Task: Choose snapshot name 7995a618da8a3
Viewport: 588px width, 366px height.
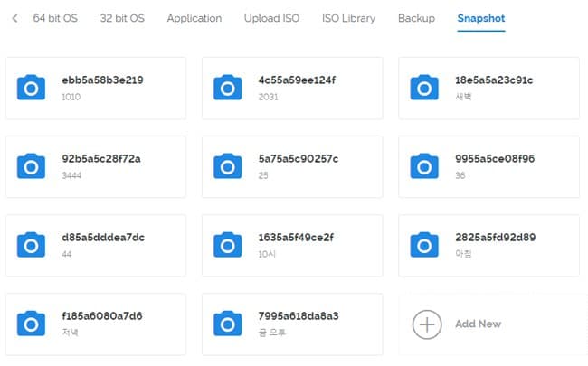Action: coord(299,316)
